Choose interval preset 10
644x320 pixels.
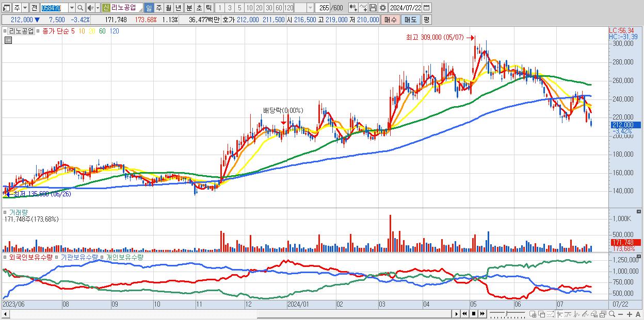pyautogui.click(x=249, y=8)
